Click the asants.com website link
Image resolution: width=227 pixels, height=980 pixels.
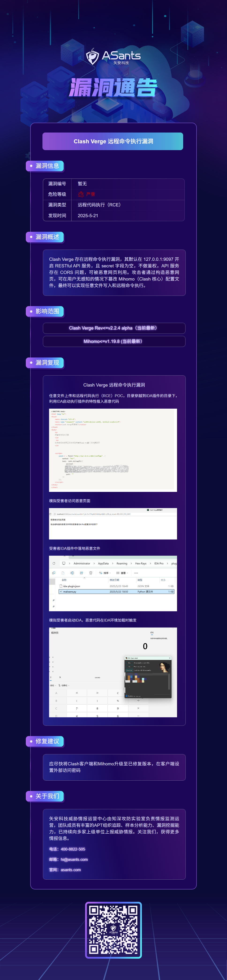71,870
